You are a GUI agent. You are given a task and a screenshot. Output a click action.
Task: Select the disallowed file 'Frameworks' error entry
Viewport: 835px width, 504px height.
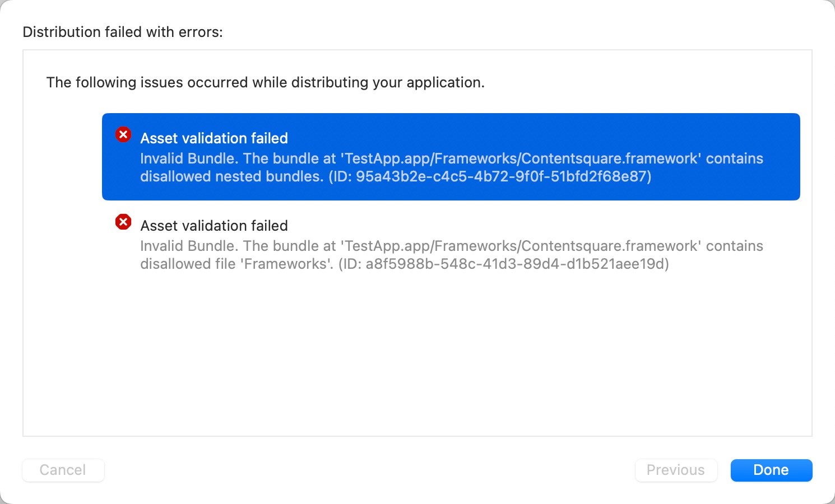point(451,244)
